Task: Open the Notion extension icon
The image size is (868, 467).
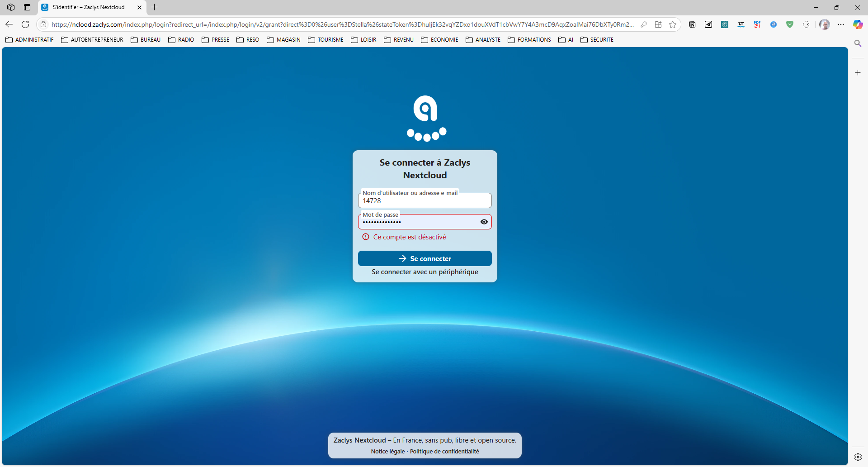Action: pos(692,24)
